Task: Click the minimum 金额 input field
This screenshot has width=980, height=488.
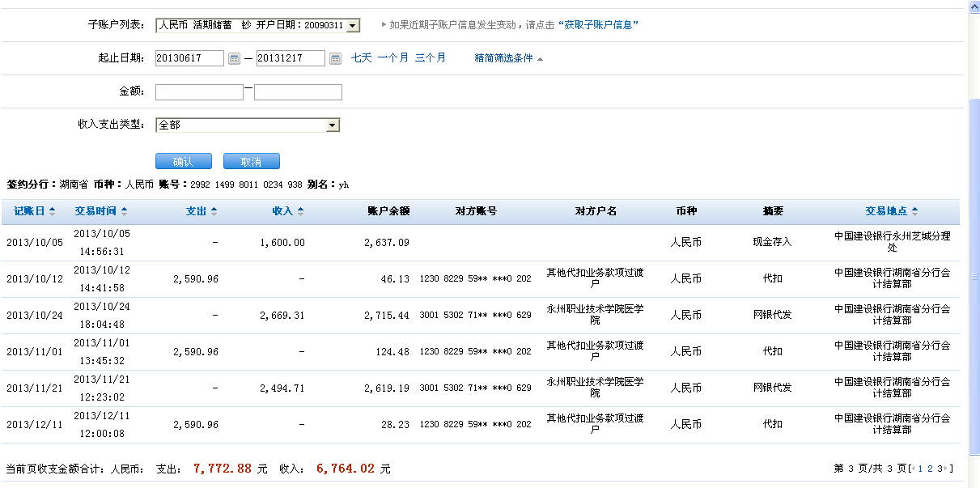Action: tap(199, 91)
